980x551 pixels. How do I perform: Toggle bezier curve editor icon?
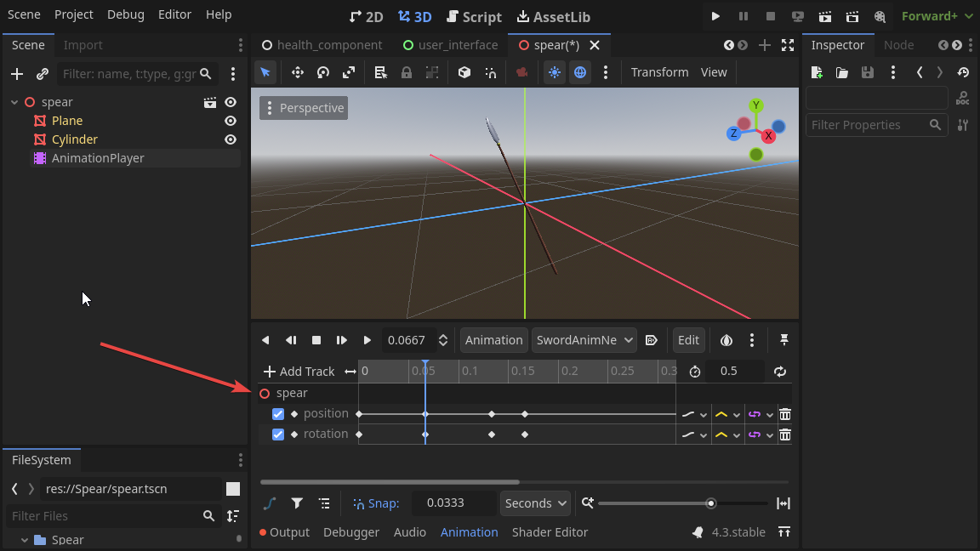(270, 503)
